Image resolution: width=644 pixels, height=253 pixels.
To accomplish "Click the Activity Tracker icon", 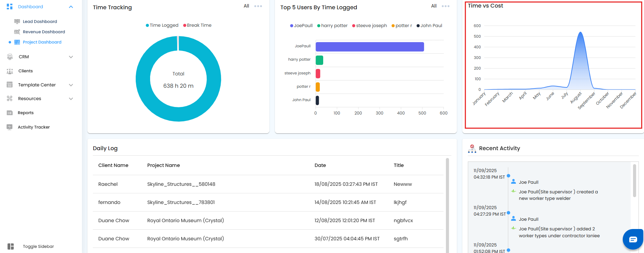I will [10, 127].
